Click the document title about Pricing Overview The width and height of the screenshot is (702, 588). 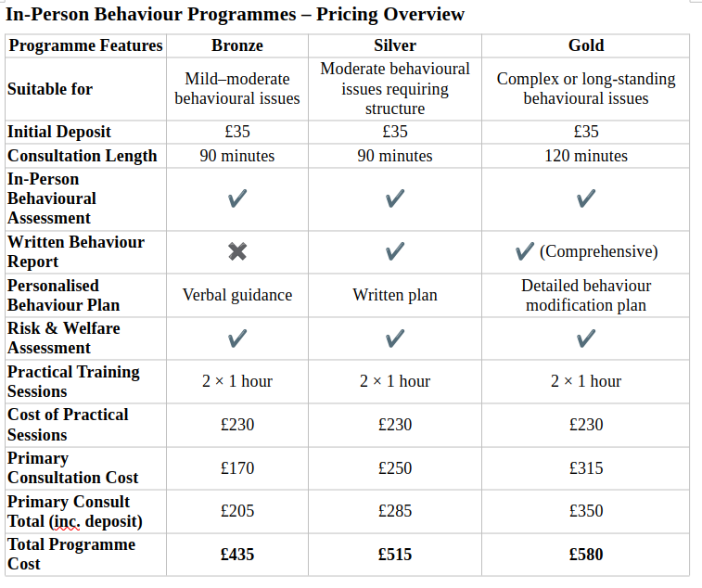click(236, 15)
